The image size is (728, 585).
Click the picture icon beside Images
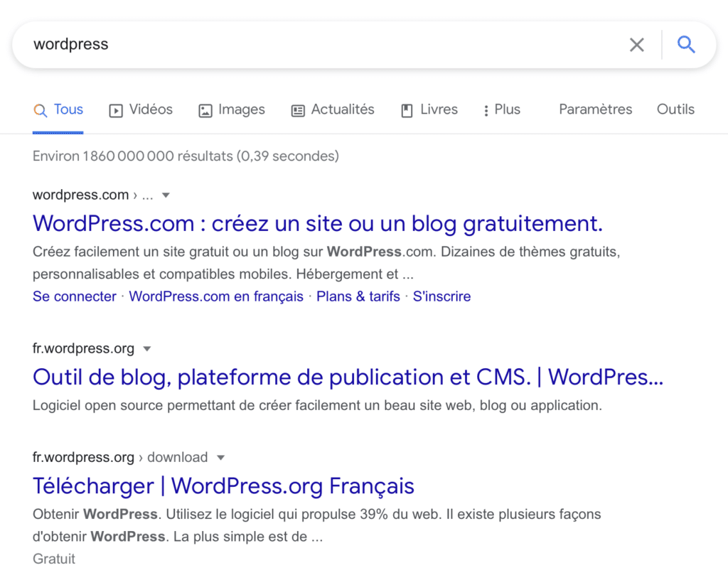[205, 110]
